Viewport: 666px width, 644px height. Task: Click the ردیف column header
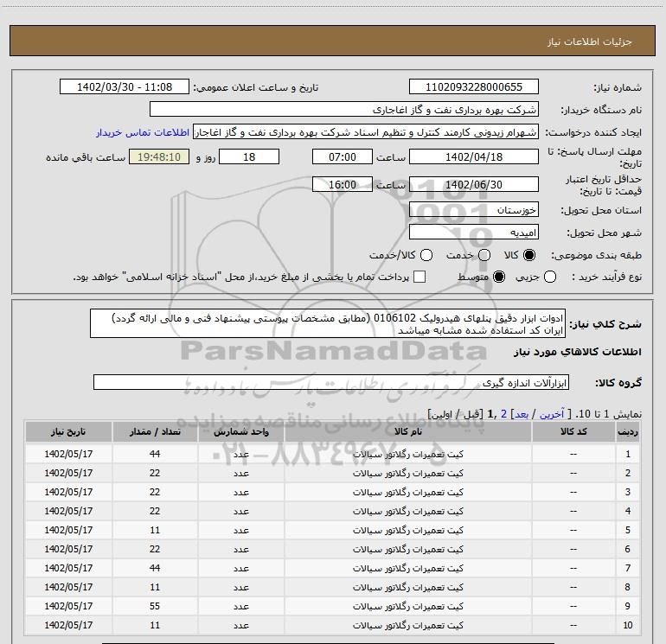click(x=628, y=431)
